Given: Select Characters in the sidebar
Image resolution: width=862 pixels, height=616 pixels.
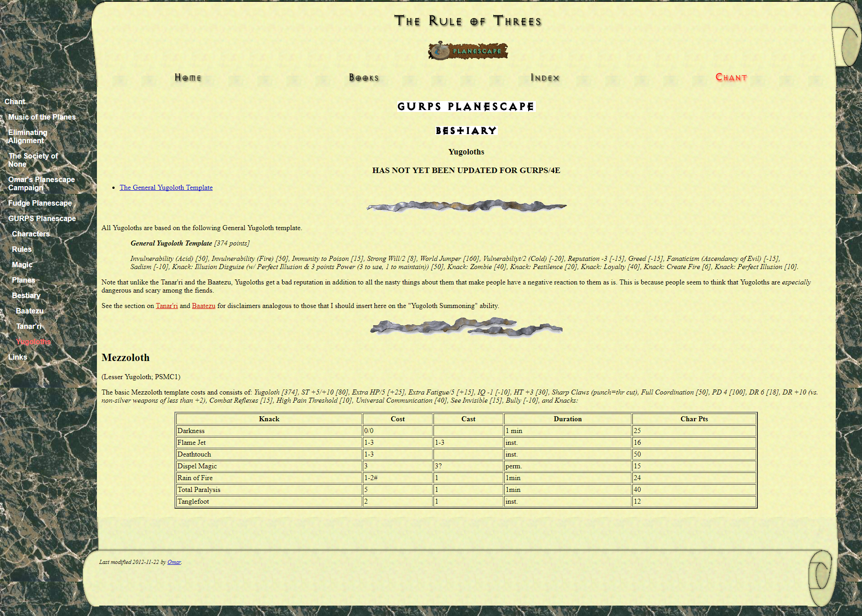Looking at the screenshot, I should click(x=31, y=234).
